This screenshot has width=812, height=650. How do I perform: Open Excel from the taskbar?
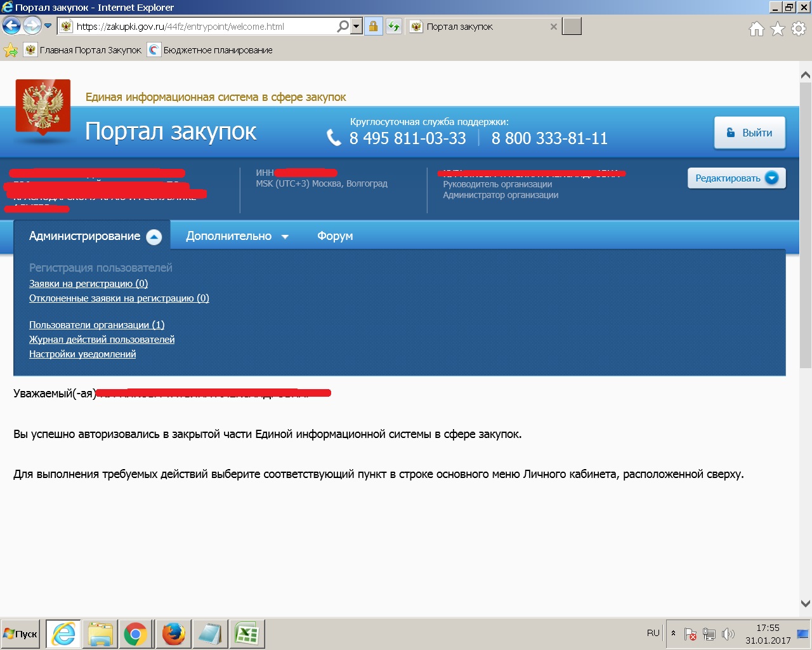point(246,633)
